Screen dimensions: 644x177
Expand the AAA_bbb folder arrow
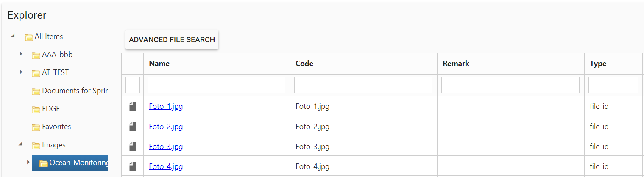pyautogui.click(x=21, y=54)
